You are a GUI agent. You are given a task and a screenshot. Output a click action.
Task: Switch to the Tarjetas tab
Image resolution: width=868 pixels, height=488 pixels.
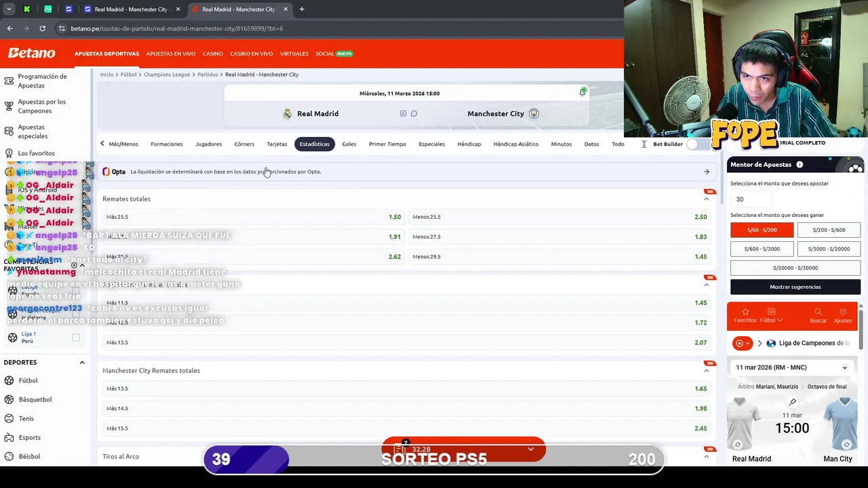(277, 144)
